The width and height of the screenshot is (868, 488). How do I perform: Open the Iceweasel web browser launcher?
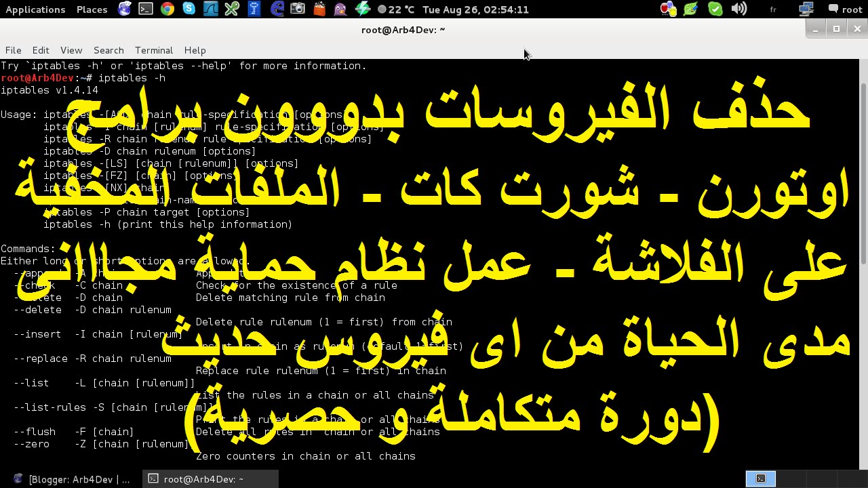click(124, 9)
